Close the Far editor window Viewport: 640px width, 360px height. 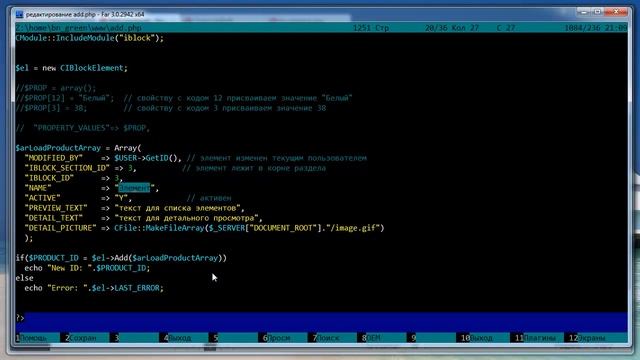click(616, 12)
